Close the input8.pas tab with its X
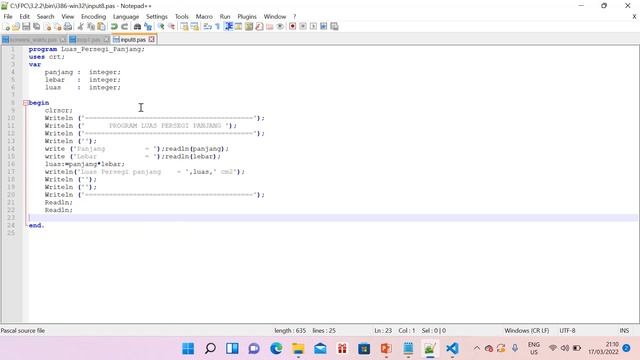 coord(151,40)
